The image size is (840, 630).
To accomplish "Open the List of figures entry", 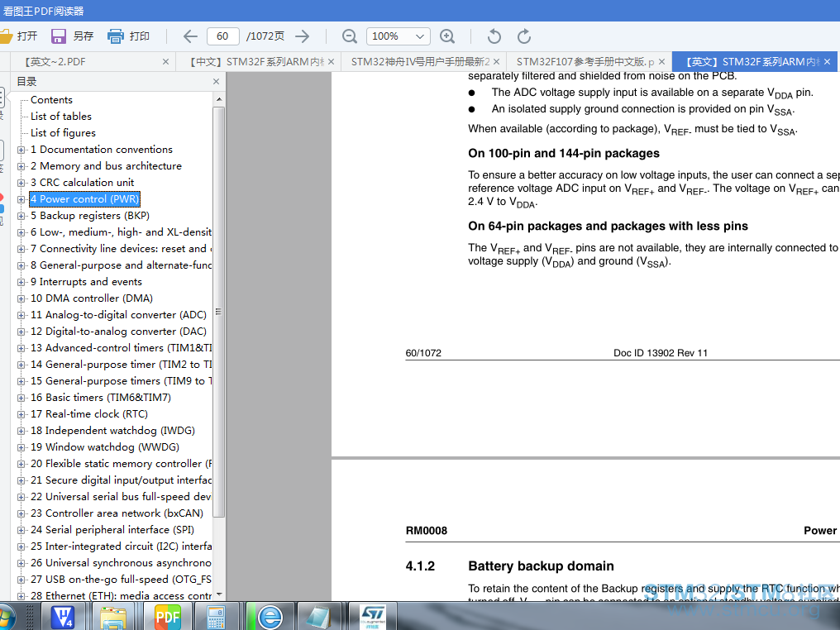I will tap(63, 133).
